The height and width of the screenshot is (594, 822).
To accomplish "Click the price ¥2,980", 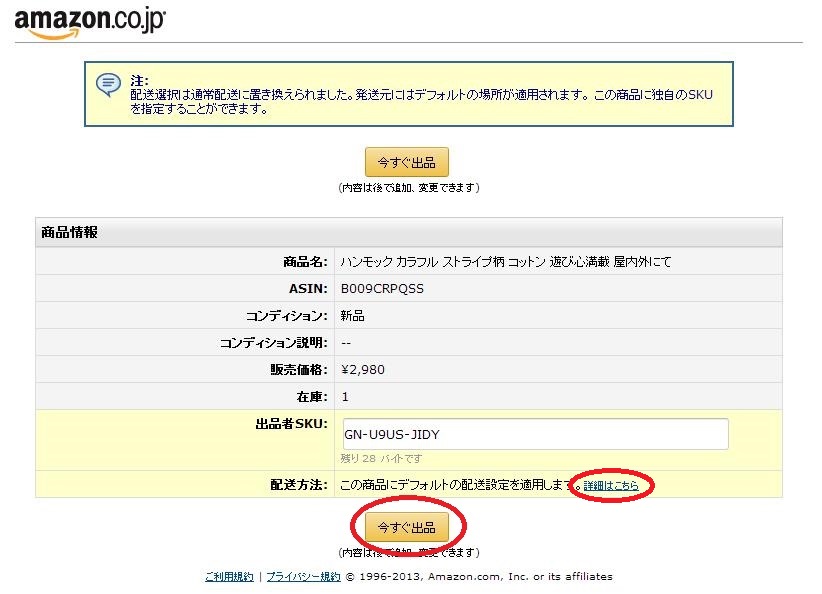I will 363,368.
